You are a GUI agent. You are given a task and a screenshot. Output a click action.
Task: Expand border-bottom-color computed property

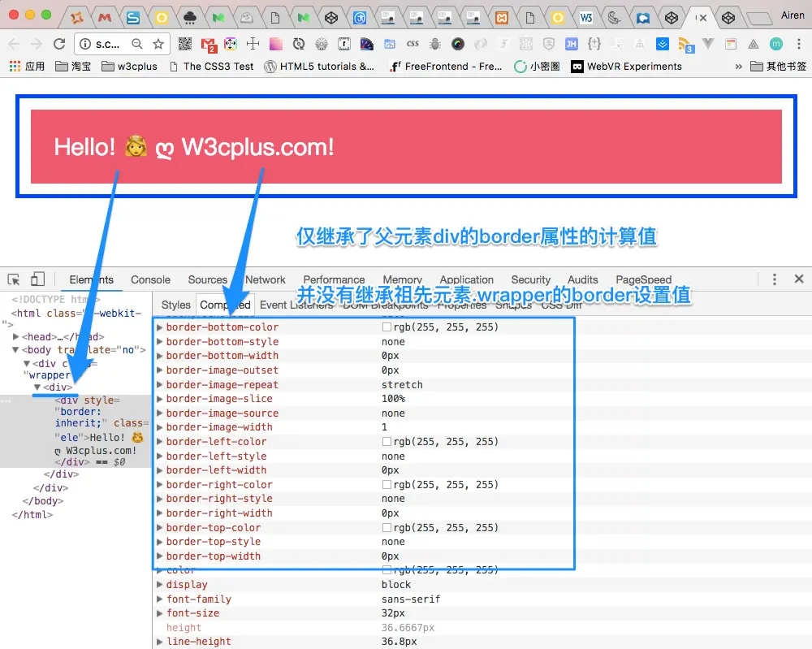click(x=160, y=327)
